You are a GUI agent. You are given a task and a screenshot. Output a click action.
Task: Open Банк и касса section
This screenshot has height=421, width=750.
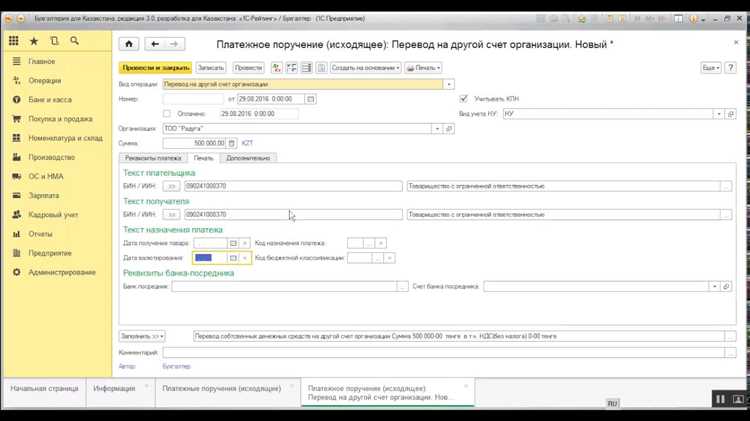[49, 100]
